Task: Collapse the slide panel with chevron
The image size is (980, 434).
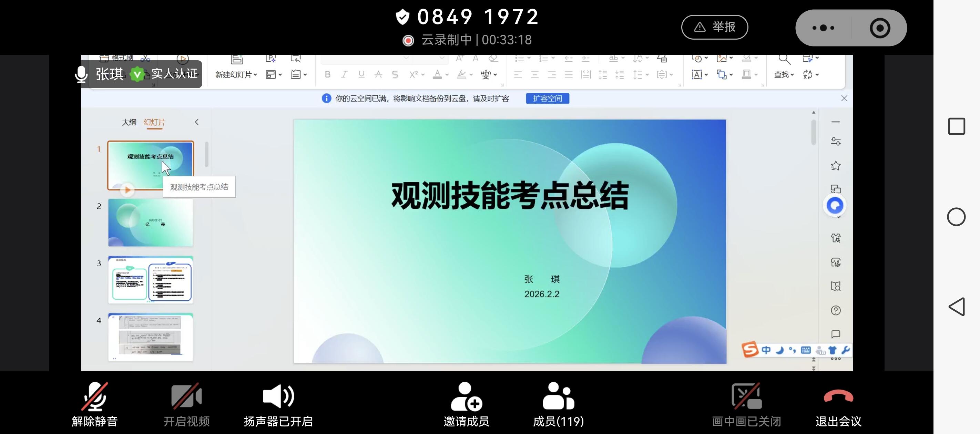Action: (197, 122)
